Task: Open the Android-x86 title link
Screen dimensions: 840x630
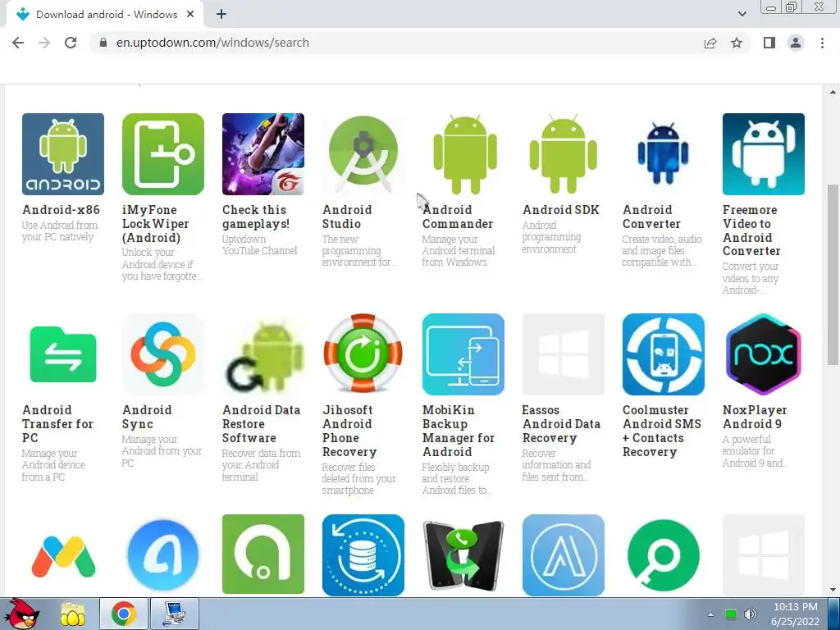Action: coord(61,210)
